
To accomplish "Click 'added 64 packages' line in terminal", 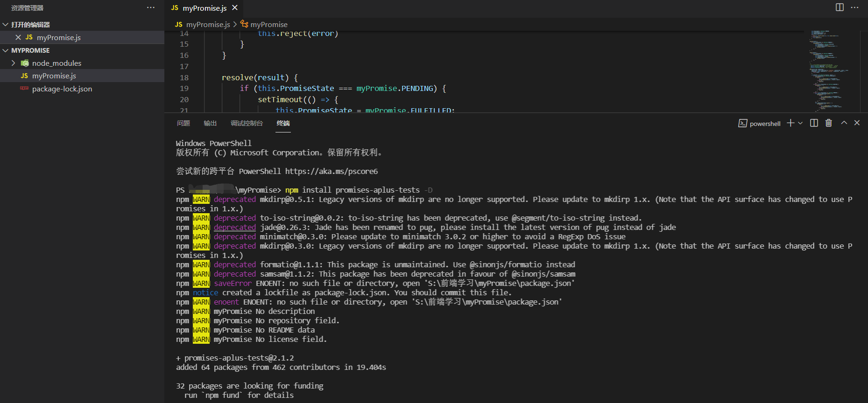I will pos(281,367).
